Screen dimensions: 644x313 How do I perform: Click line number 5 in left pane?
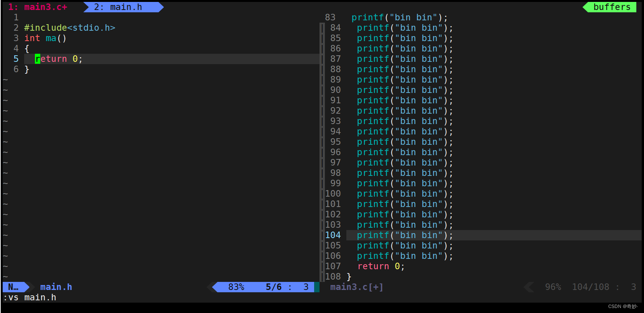(16, 59)
